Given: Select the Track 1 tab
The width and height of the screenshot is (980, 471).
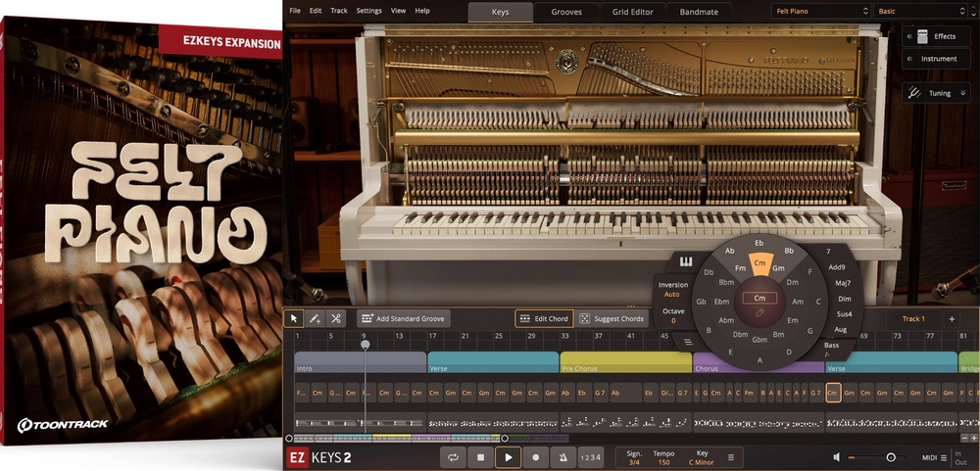Looking at the screenshot, I should point(913,318).
